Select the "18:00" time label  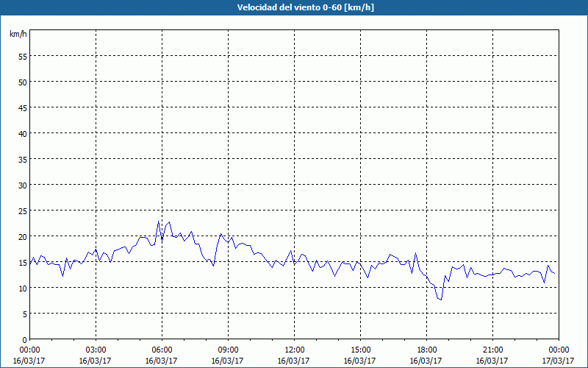427,350
